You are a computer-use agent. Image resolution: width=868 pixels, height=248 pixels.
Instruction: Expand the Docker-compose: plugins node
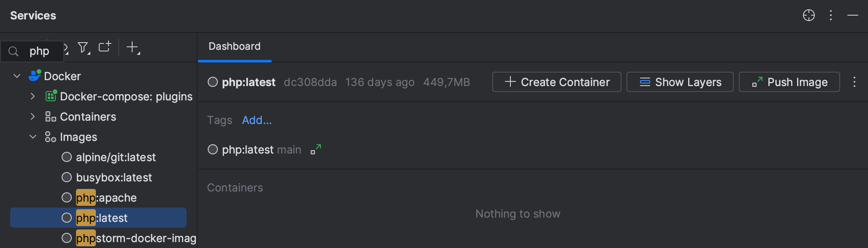[x=33, y=96]
